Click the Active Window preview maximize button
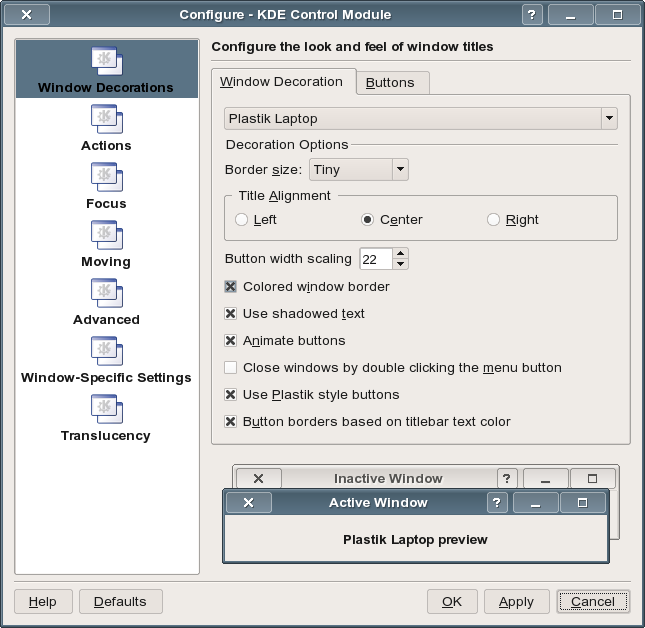 (583, 503)
